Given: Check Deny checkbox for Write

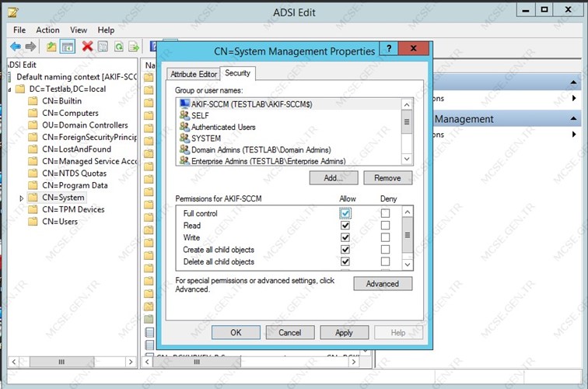Looking at the screenshot, I should [x=385, y=237].
